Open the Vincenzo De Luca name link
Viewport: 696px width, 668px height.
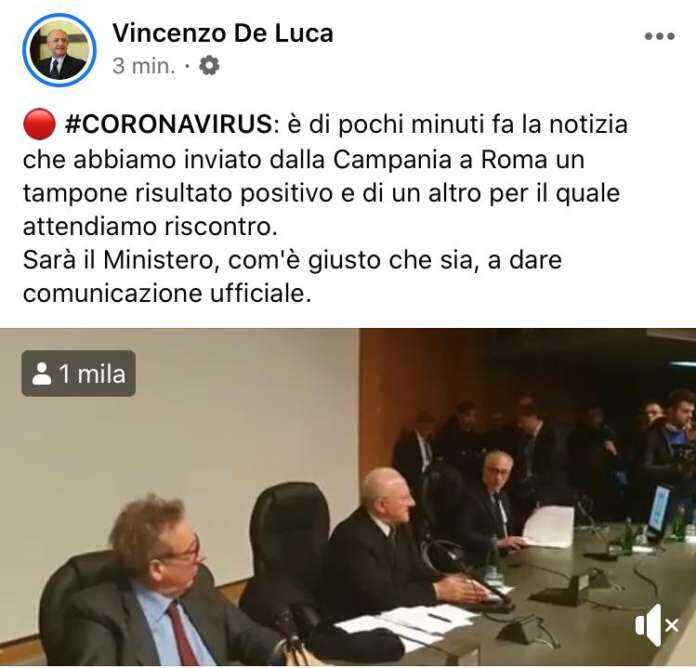point(223,33)
